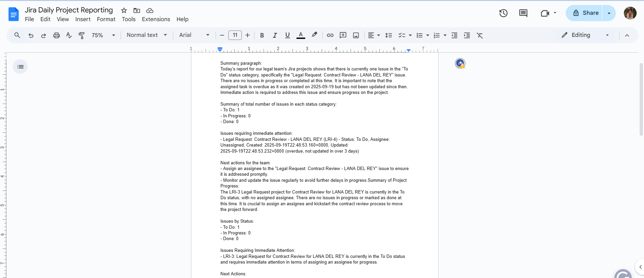
Task: Insert an image
Action: pos(356,35)
